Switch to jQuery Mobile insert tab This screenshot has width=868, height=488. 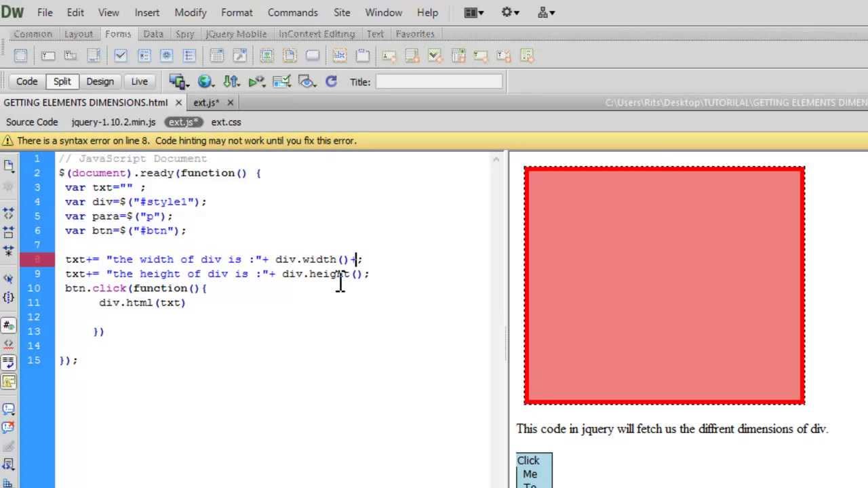[237, 34]
